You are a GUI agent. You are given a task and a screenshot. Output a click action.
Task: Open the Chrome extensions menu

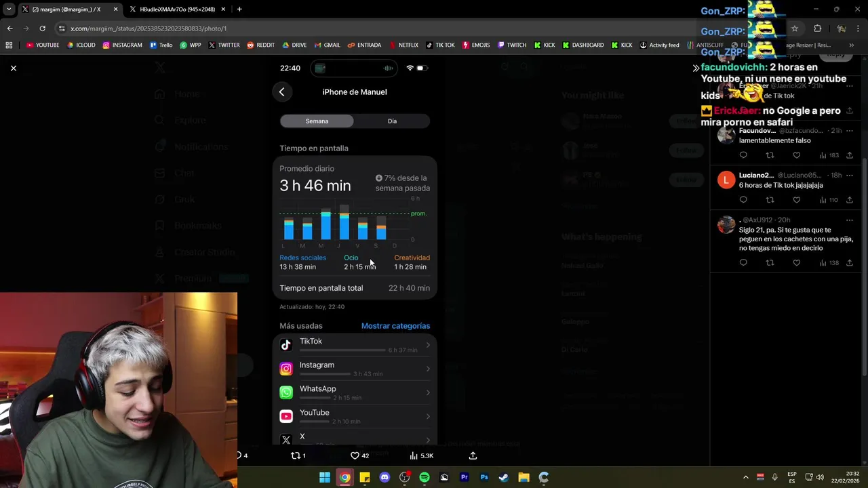817,28
